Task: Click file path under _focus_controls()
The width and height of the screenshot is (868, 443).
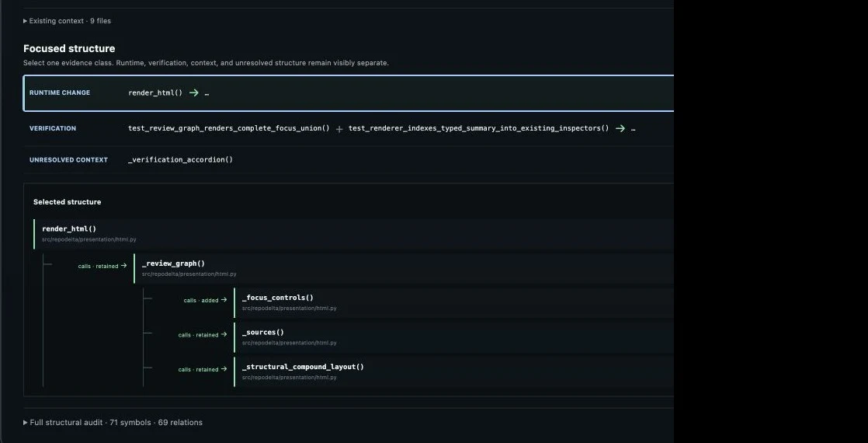Action: click(289, 309)
